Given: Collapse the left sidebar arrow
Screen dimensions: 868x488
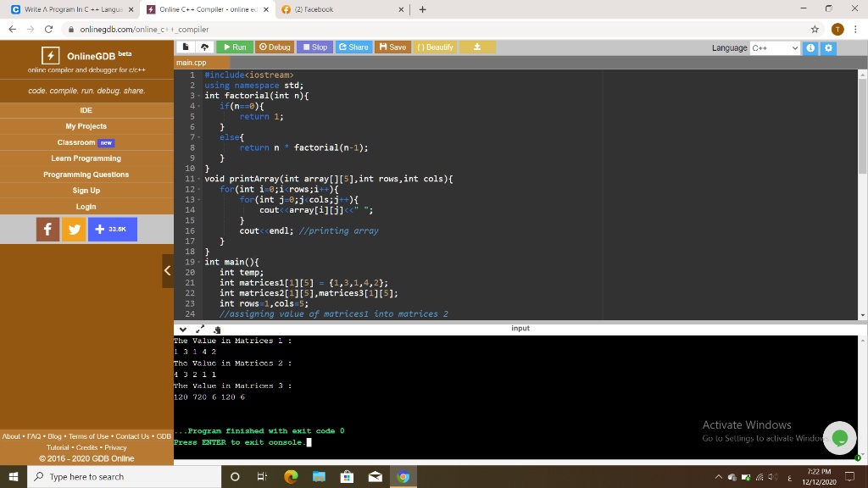Looking at the screenshot, I should pos(167,271).
